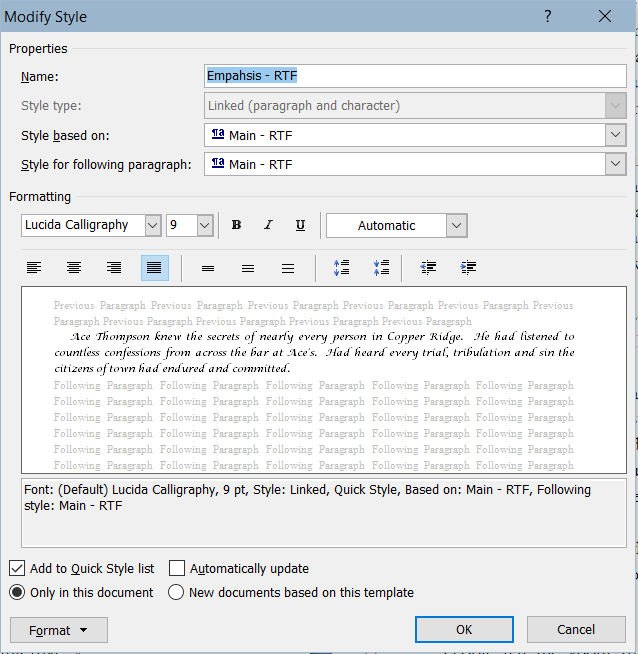Set single line spacing
The image size is (638, 654).
coord(208,268)
